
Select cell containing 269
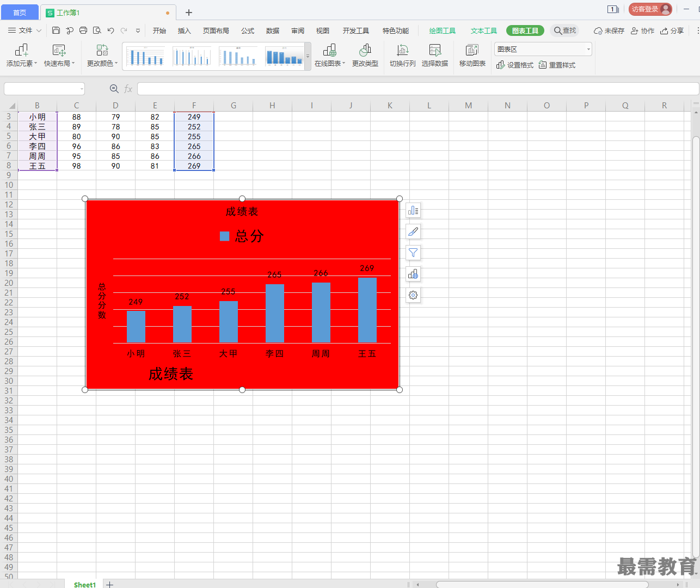[194, 166]
